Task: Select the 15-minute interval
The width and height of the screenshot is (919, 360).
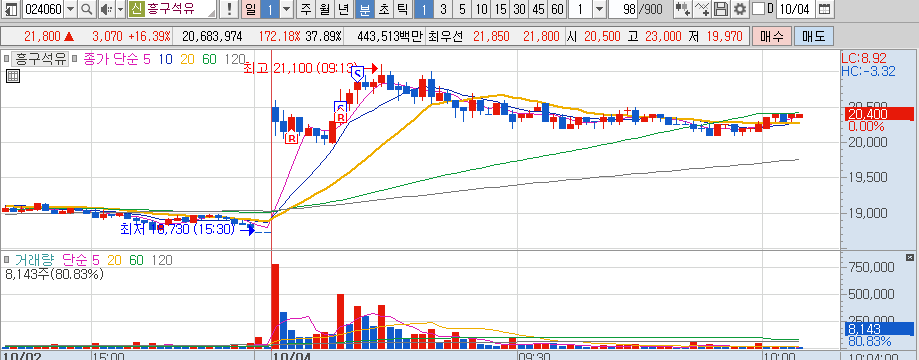Action: point(500,9)
